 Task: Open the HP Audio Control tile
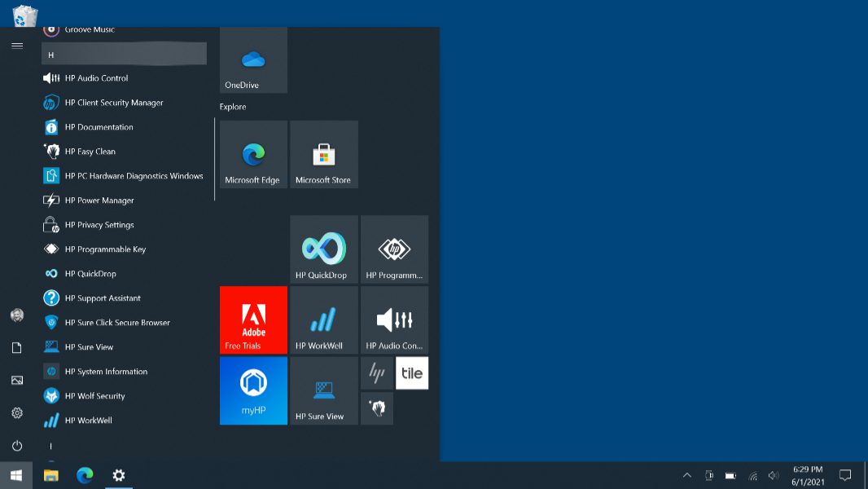pos(394,319)
